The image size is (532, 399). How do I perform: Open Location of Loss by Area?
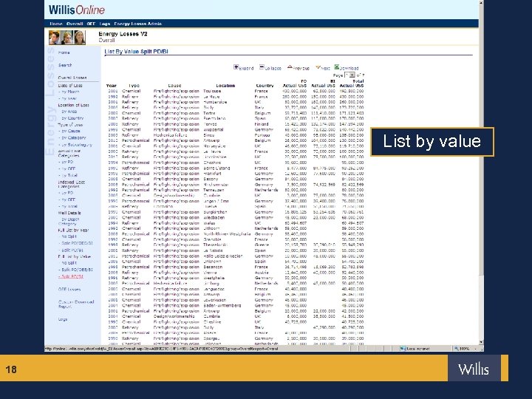pyautogui.click(x=69, y=112)
